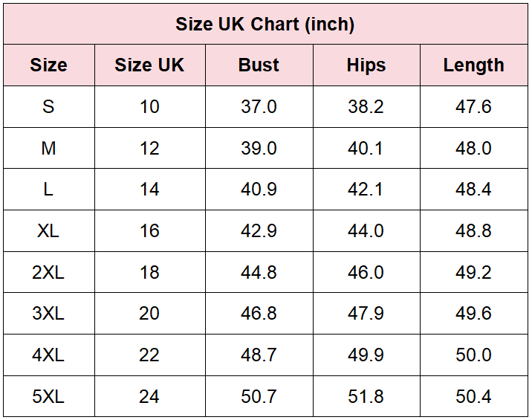Click the XL size row label
This screenshot has height=420, width=532.
(x=48, y=231)
